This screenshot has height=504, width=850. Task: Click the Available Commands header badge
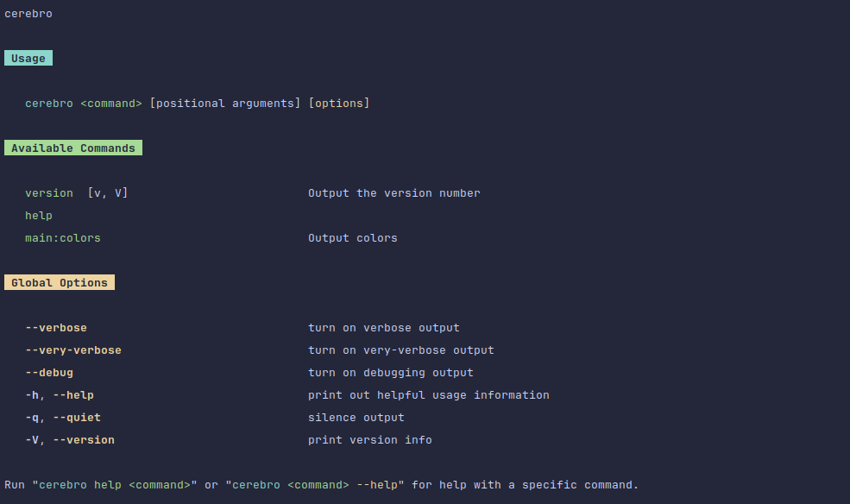coord(73,148)
